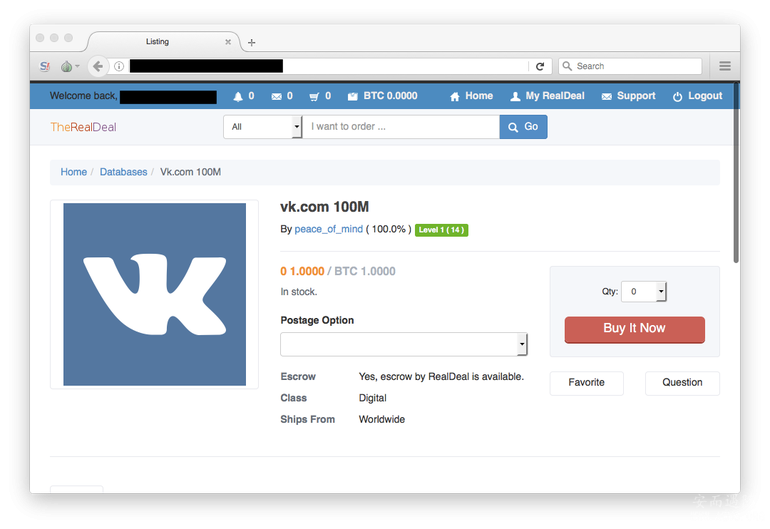Viewport: 770px width, 529px height.
Task: Open the All category dropdown
Action: click(x=263, y=127)
